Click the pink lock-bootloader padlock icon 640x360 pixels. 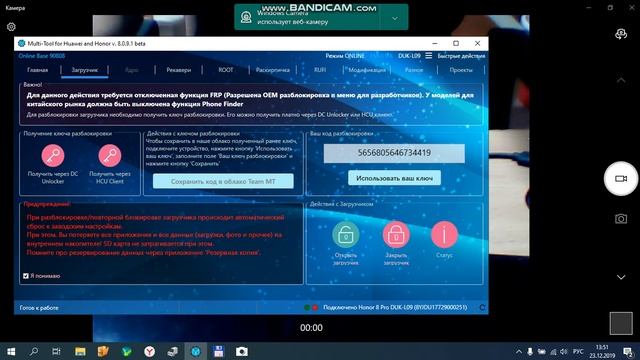[396, 235]
